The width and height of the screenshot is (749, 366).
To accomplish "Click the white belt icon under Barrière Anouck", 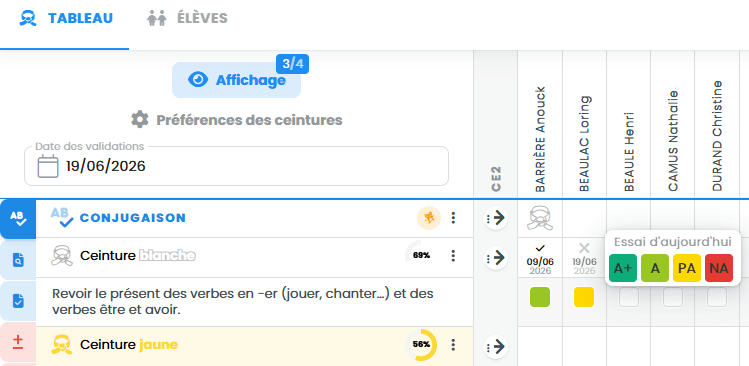I will 540,218.
